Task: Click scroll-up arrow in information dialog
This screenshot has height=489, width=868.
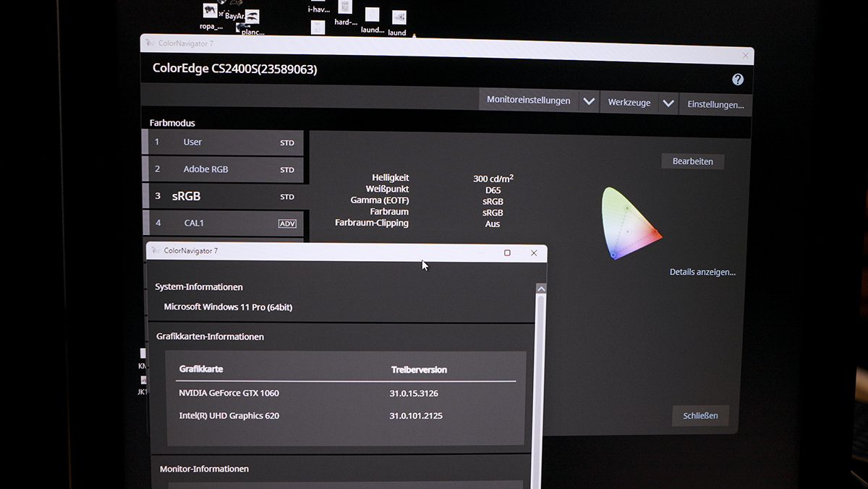Action: [x=540, y=289]
